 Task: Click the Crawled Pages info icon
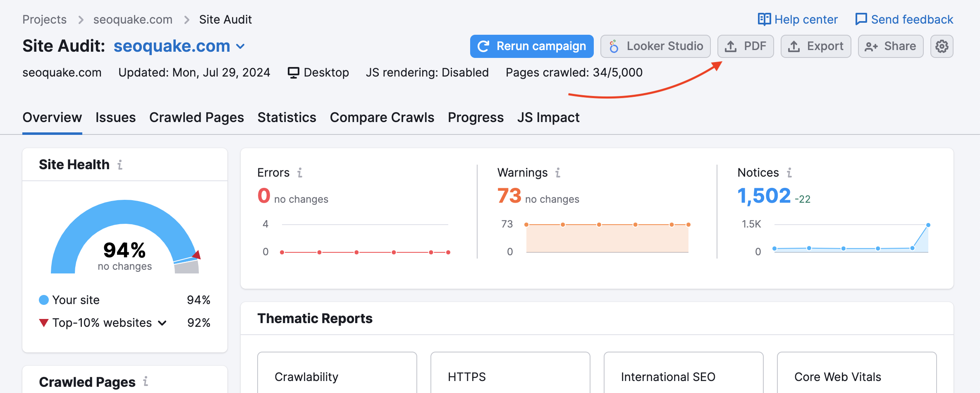pos(146,382)
